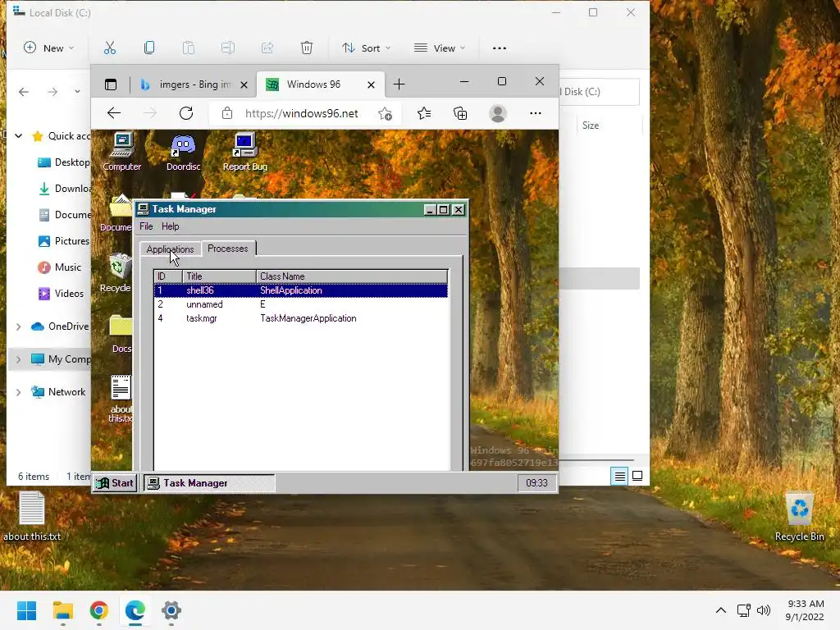Image resolution: width=840 pixels, height=630 pixels.
Task: Open the desktop Recycle Bin
Action: pyautogui.click(x=799, y=517)
